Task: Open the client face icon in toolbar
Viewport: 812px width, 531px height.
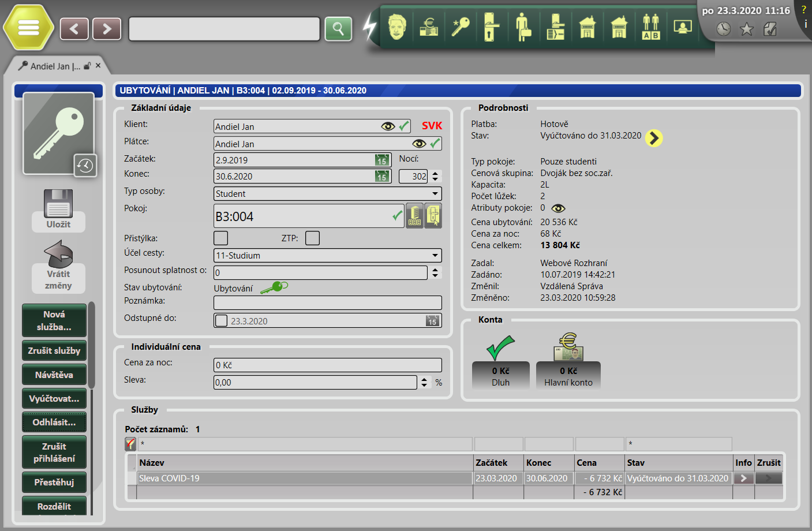Action: pos(397,27)
